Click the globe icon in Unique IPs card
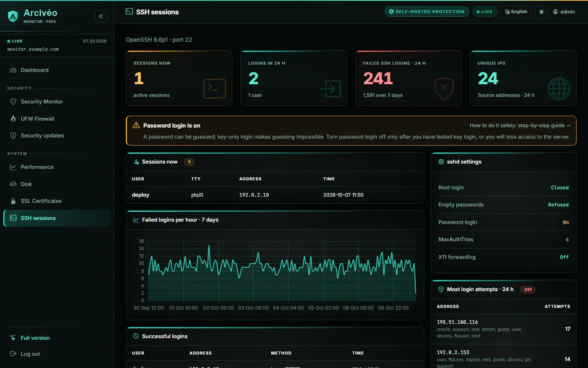 point(559,89)
